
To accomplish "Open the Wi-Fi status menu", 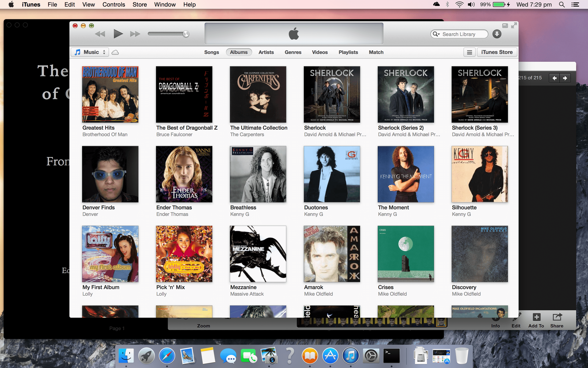I will click(459, 4).
